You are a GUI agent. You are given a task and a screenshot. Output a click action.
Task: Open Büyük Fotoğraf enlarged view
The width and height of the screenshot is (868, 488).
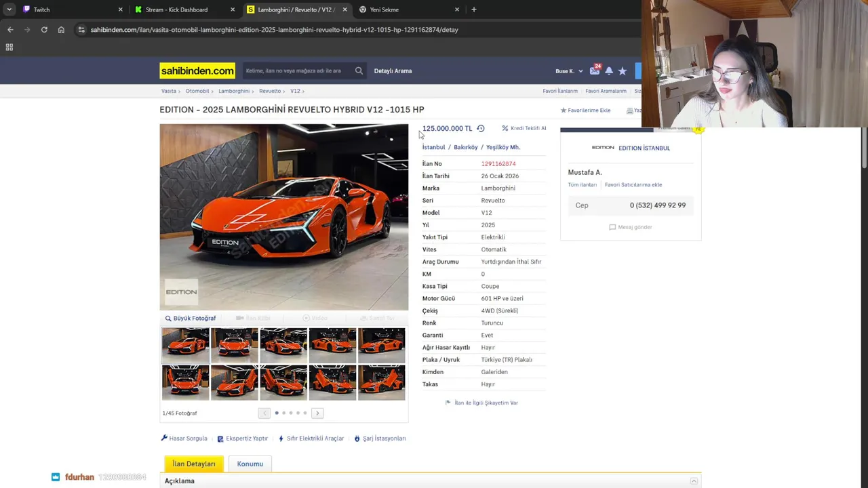191,318
